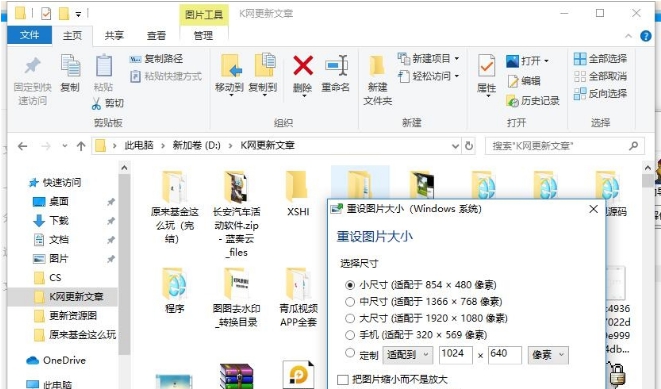
Task: Click 历史记录 history icon
Action: 512,101
